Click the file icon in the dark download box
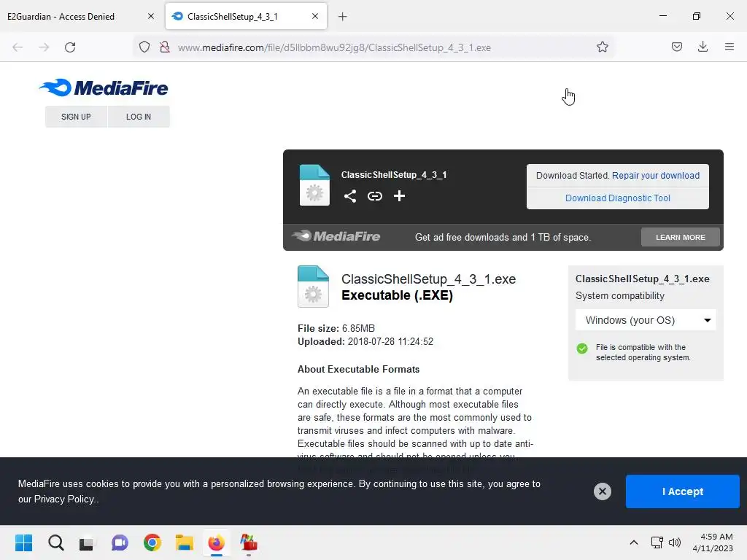Image resolution: width=747 pixels, height=560 pixels. [314, 185]
